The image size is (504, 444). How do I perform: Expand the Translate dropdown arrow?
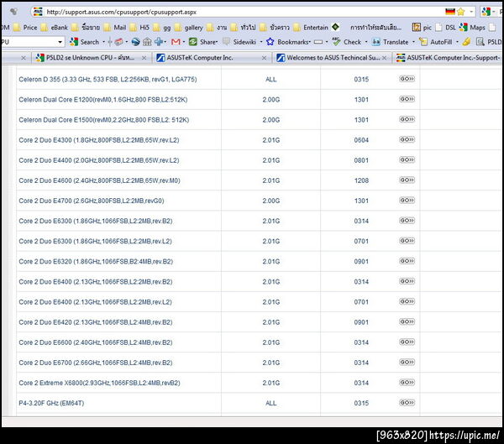pyautogui.click(x=413, y=42)
